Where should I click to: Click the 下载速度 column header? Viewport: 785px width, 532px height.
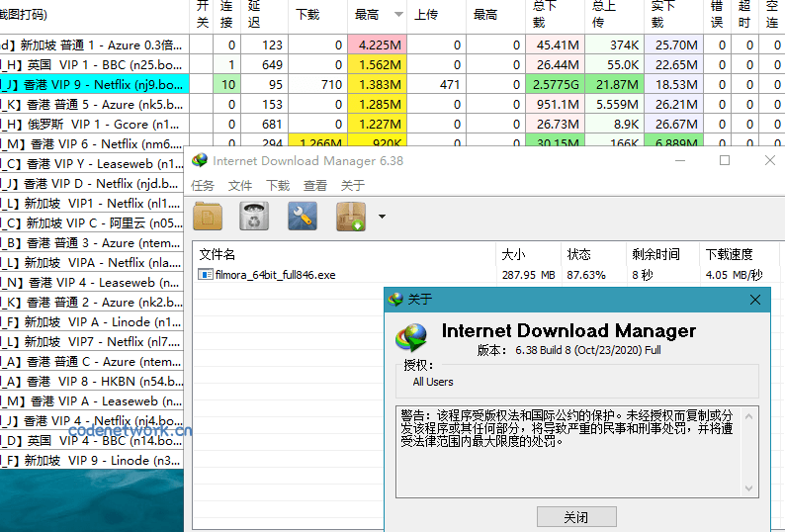tap(739, 254)
